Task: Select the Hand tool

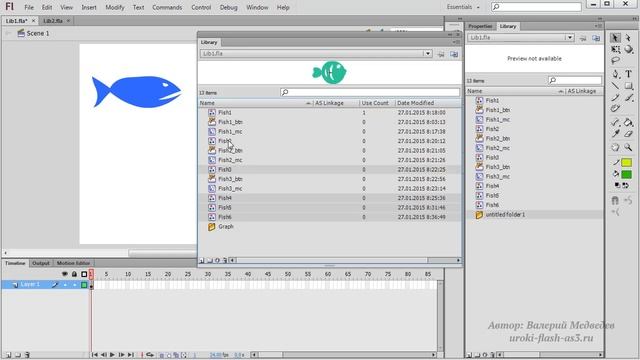Action: click(616, 147)
